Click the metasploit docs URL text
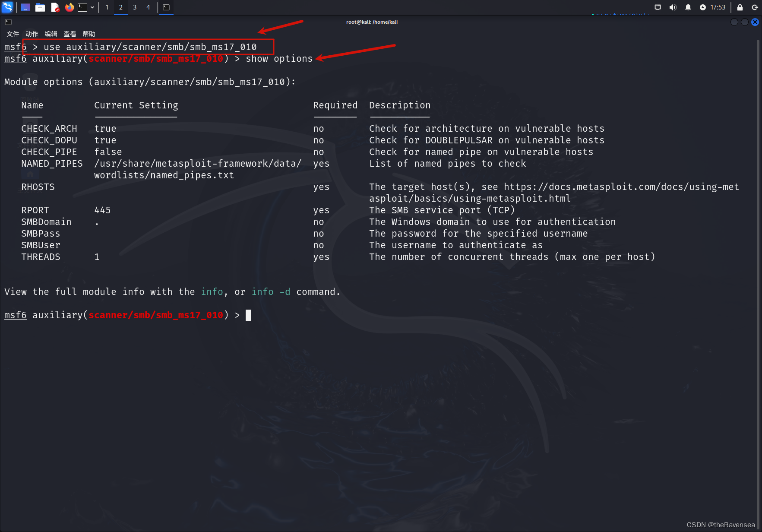The image size is (762, 532). click(554, 193)
